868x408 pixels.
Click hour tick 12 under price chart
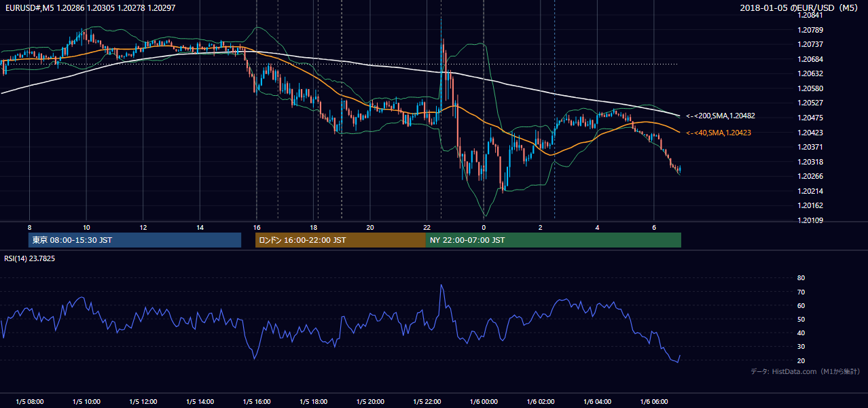click(x=143, y=227)
